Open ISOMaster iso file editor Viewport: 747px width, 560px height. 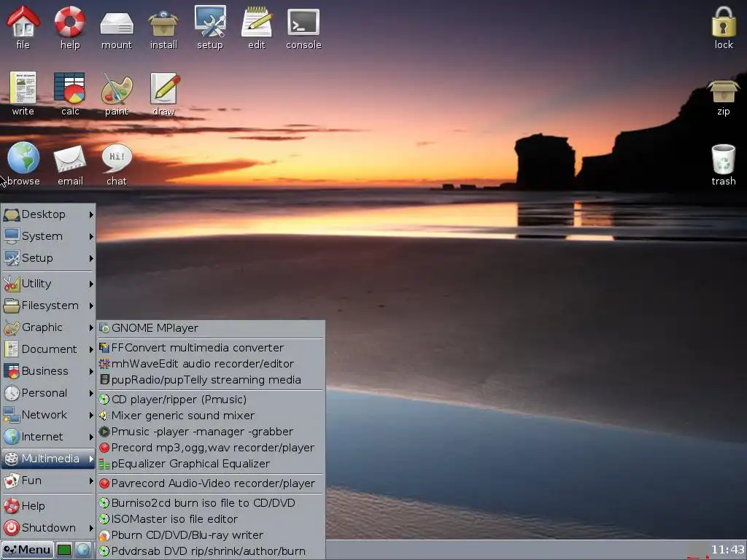point(211,519)
